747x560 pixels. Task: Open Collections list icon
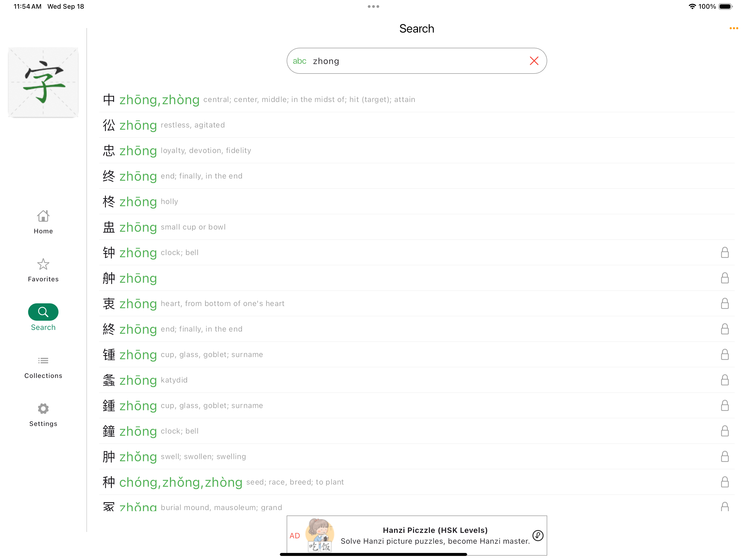coord(43,361)
